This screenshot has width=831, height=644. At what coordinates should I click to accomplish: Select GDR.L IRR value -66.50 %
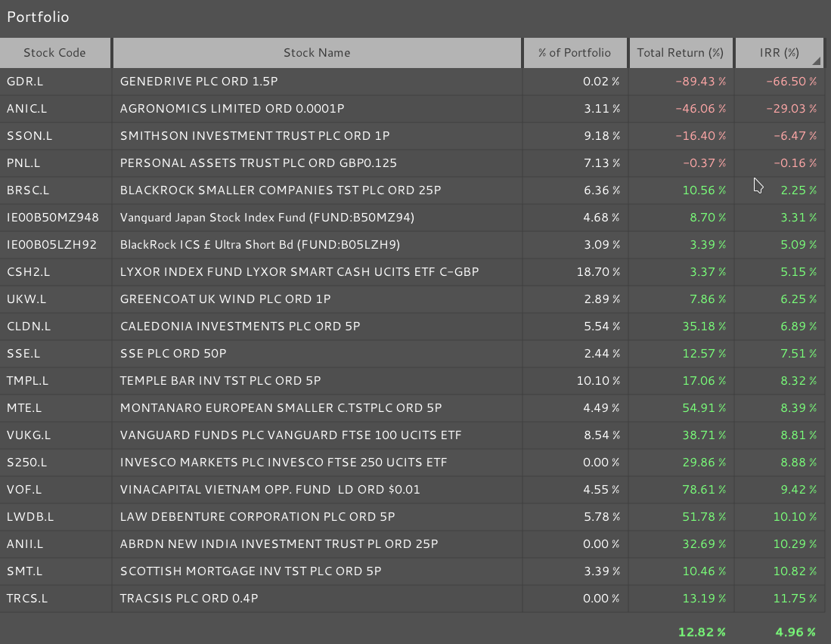[792, 82]
